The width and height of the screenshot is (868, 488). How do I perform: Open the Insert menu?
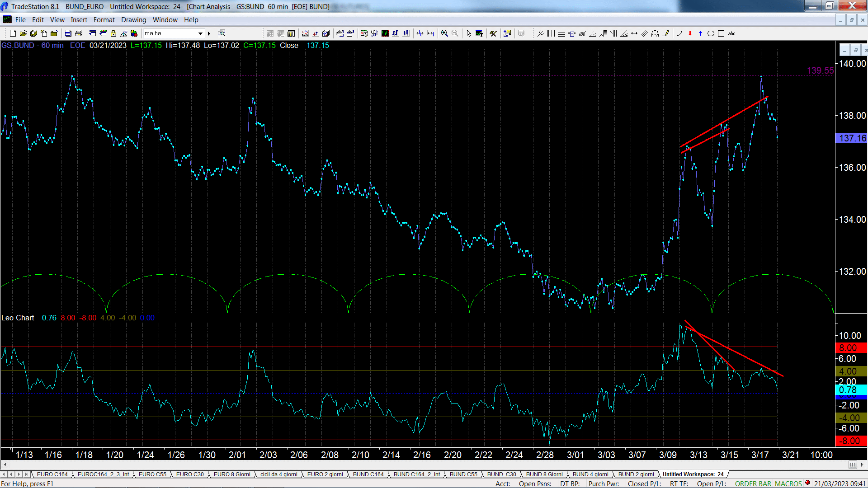tap(79, 20)
